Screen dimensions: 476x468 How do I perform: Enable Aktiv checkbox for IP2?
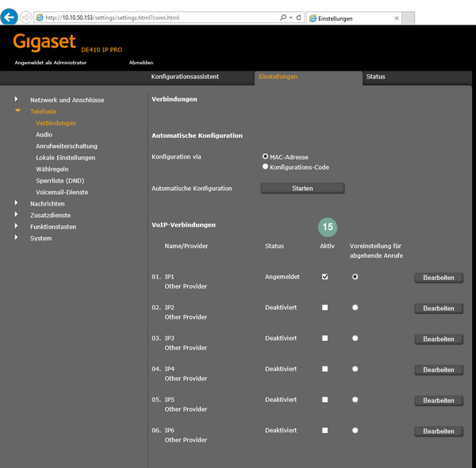[x=324, y=307]
